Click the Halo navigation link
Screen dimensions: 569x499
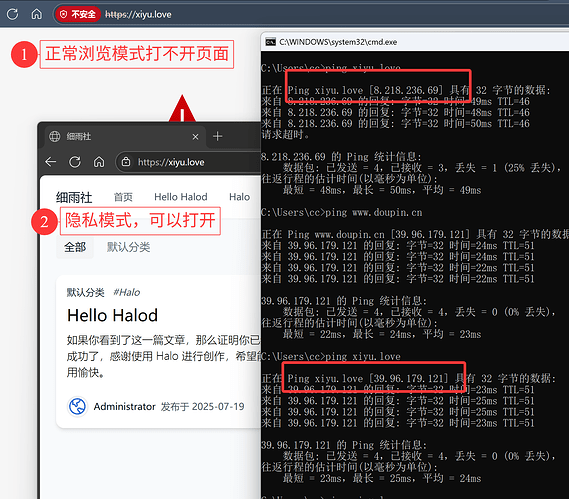[x=240, y=197]
